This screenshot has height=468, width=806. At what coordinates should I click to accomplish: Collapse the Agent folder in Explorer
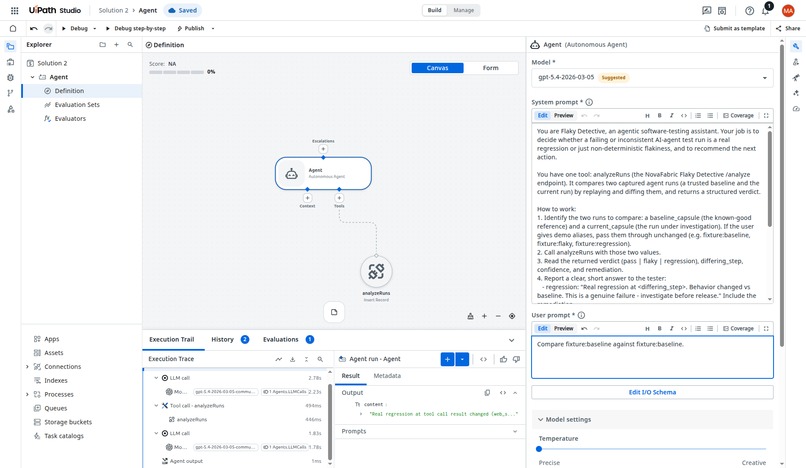coord(32,77)
